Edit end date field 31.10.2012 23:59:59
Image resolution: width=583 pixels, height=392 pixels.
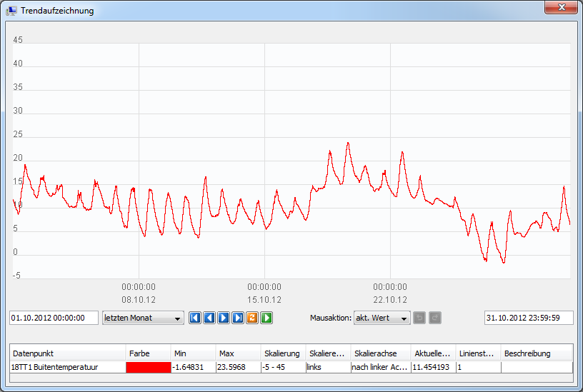pyautogui.click(x=529, y=318)
